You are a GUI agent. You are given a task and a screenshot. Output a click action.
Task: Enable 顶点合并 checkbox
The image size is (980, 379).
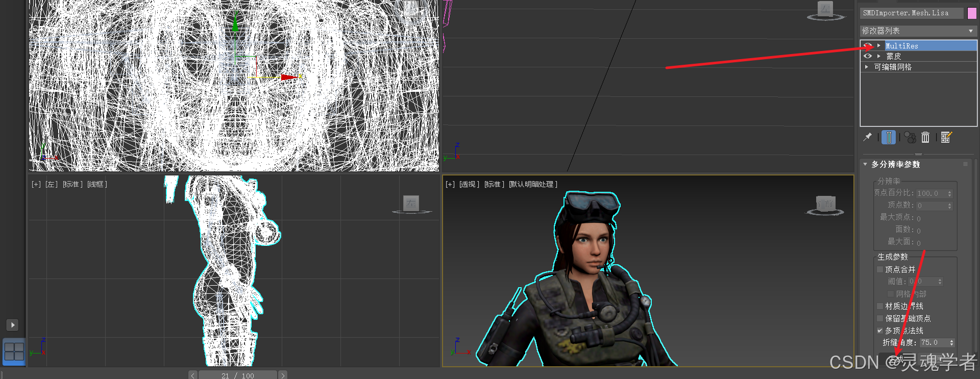tap(880, 269)
